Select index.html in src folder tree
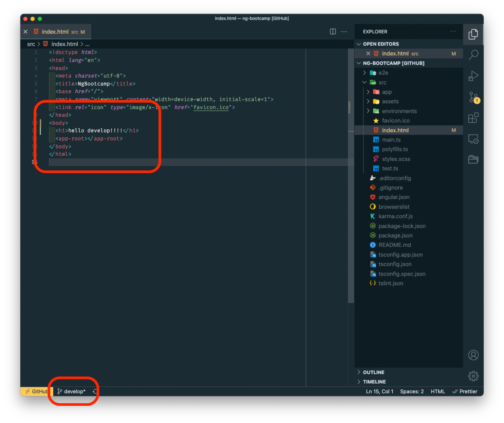 pyautogui.click(x=408, y=130)
